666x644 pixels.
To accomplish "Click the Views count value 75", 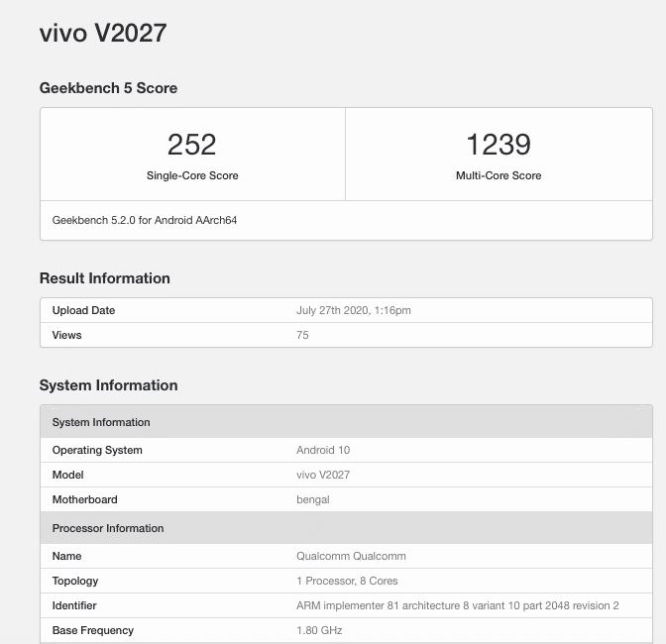I will coord(302,335).
